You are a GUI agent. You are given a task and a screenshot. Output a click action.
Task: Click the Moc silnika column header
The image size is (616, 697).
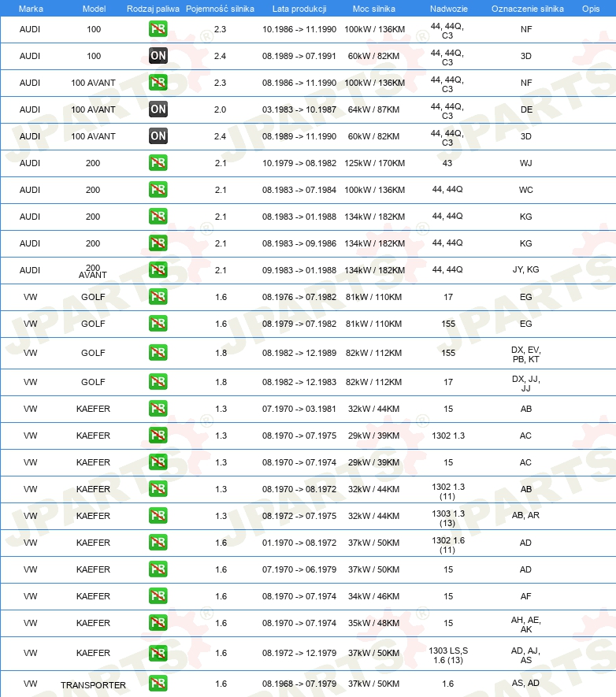tap(374, 9)
